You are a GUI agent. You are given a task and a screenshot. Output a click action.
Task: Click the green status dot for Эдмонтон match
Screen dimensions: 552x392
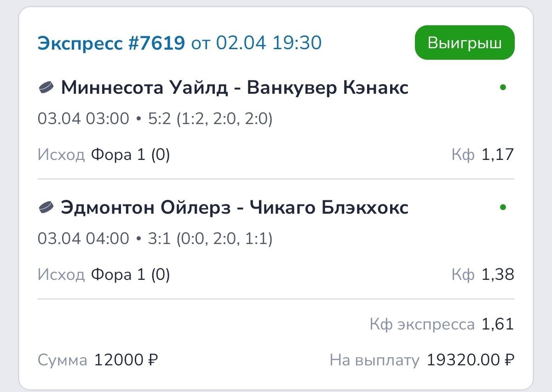coord(503,208)
